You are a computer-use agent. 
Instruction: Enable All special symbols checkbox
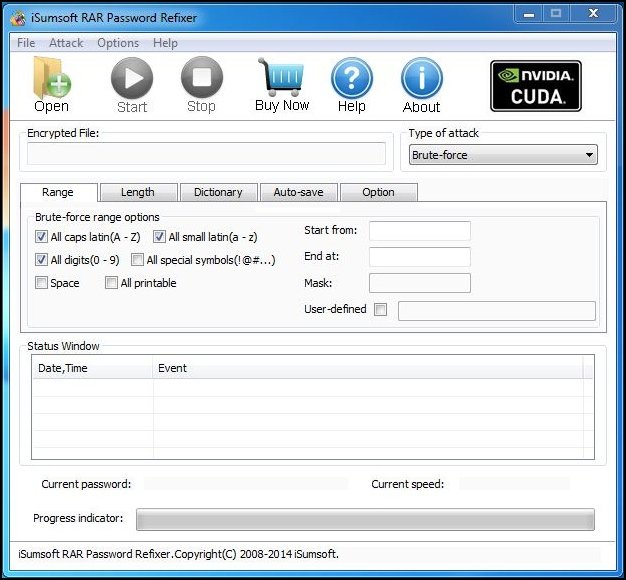point(137,260)
